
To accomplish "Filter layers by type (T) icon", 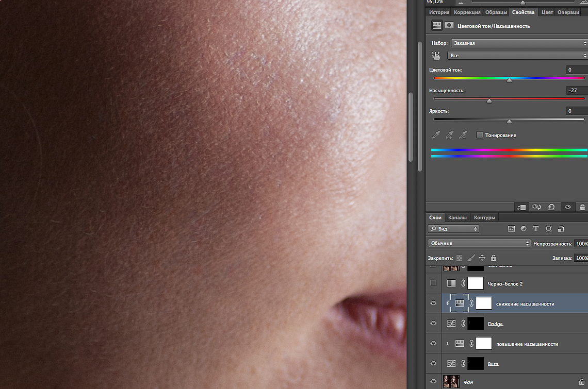I will 536,229.
